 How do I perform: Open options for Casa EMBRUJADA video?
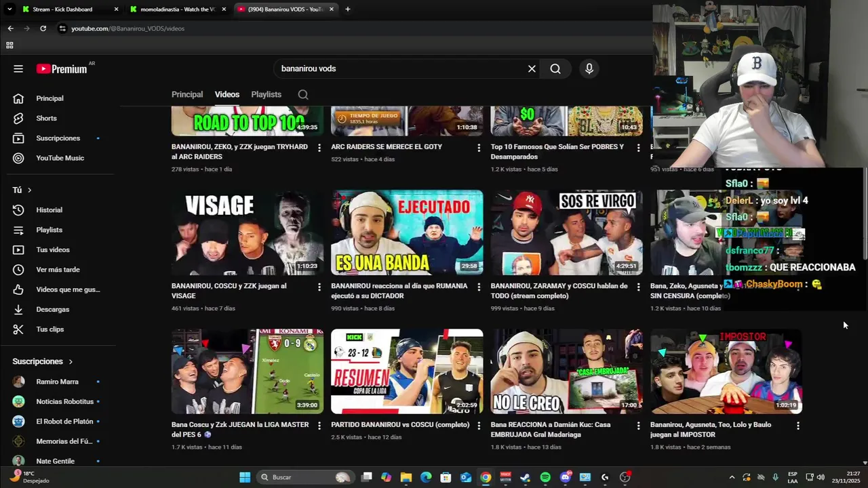point(638,426)
